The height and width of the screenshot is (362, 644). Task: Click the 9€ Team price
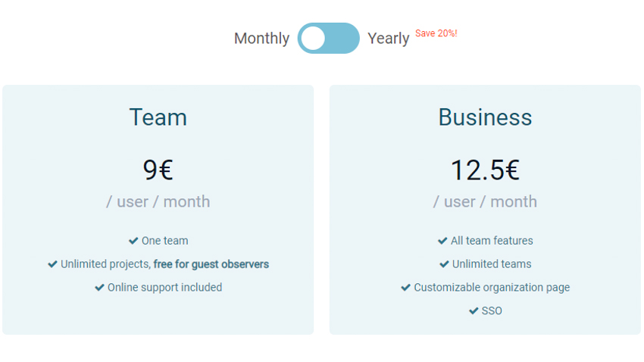tap(158, 170)
